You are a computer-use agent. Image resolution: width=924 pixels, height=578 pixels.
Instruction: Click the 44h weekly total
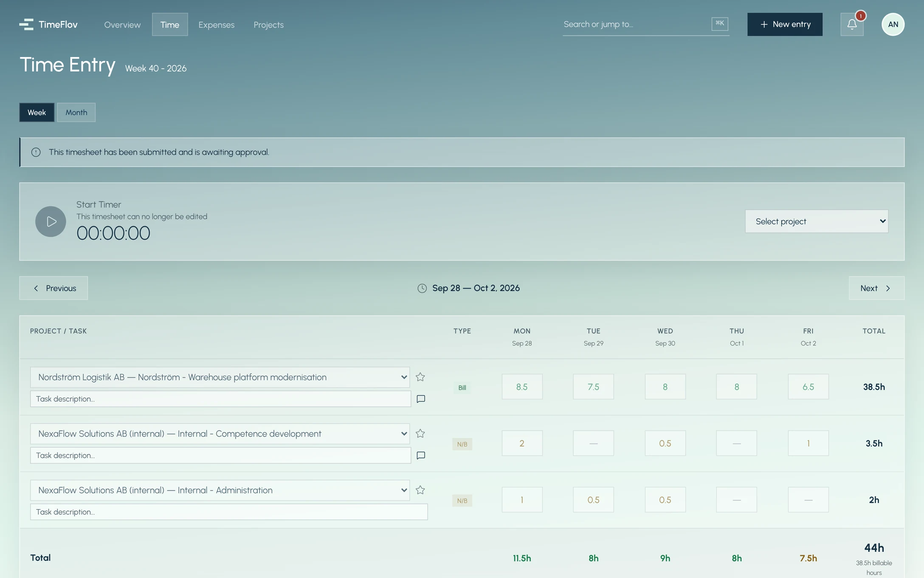[x=874, y=548]
